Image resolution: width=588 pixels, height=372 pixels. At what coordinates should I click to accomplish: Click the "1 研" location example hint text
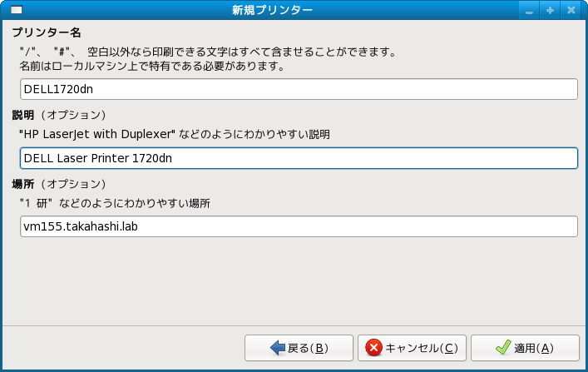(115, 203)
